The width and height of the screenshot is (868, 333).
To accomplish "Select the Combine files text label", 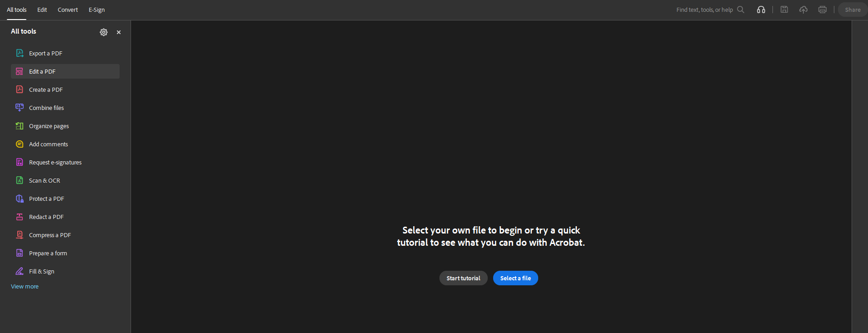I will pyautogui.click(x=46, y=108).
